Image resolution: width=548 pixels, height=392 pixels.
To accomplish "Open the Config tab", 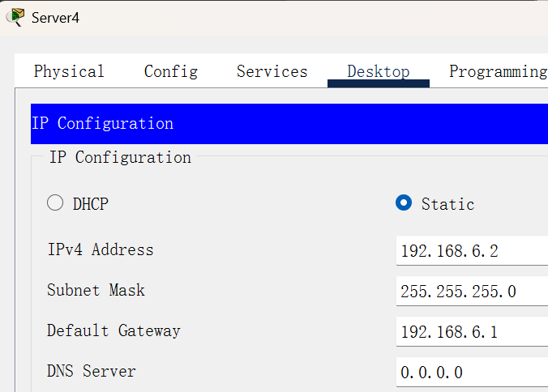I will (171, 71).
